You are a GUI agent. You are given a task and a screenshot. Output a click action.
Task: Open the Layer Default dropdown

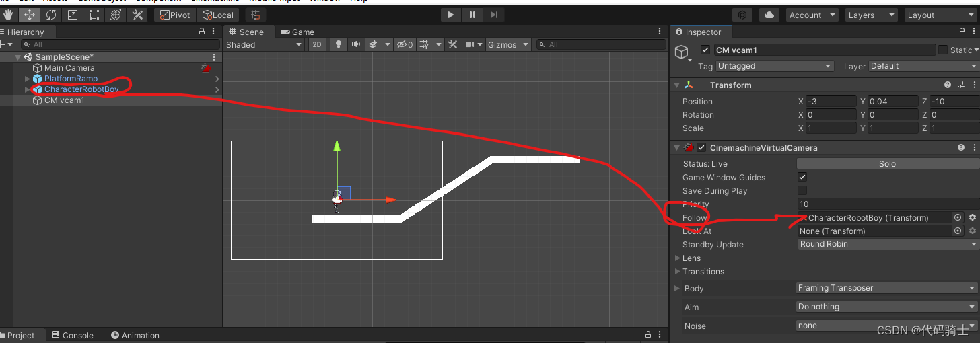[x=923, y=66]
